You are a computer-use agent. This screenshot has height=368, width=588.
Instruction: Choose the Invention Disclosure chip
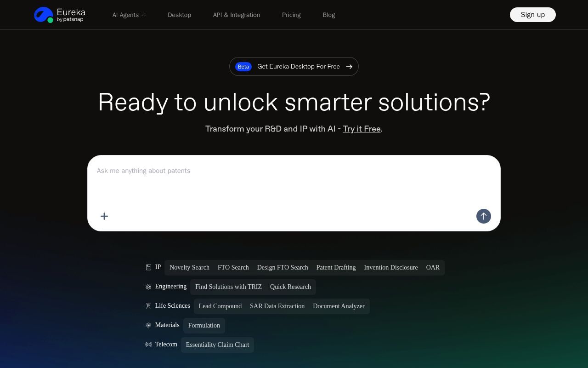click(x=391, y=267)
